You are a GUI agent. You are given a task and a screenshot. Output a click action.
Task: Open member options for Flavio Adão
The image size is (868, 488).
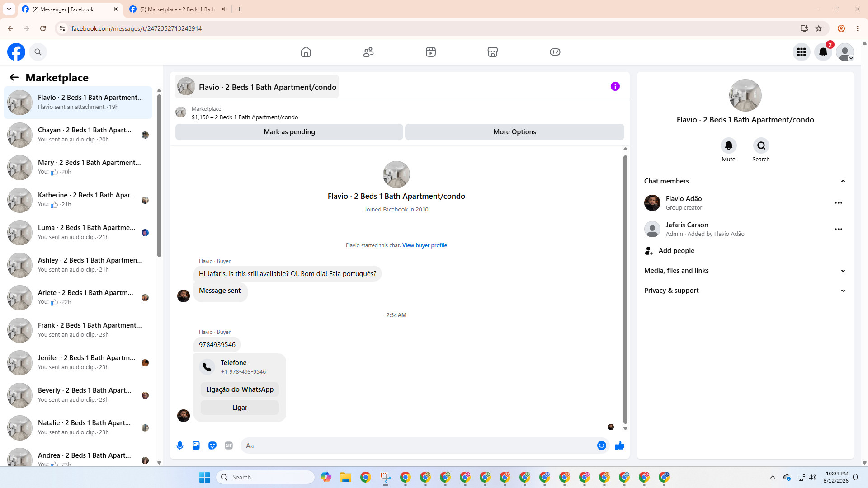click(839, 203)
